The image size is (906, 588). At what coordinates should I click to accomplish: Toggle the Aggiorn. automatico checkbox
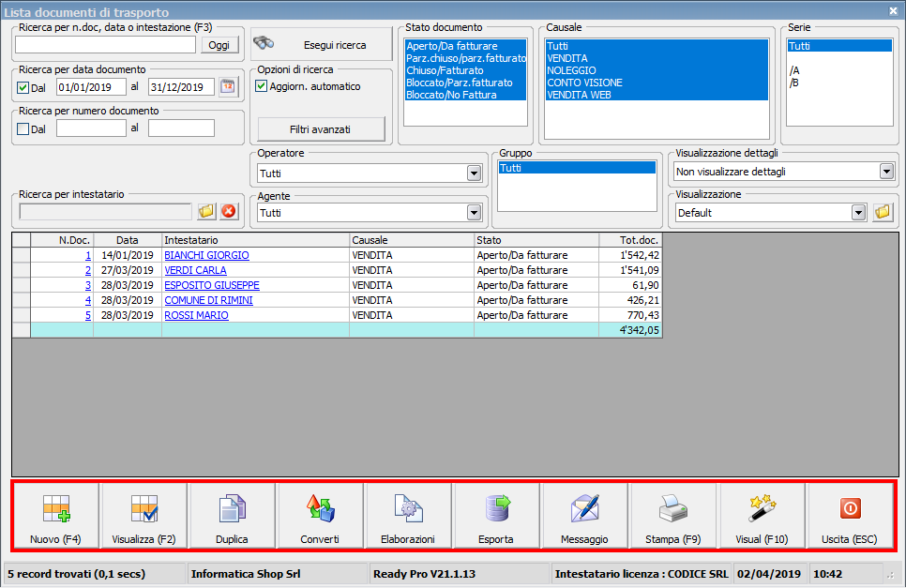coord(261,86)
